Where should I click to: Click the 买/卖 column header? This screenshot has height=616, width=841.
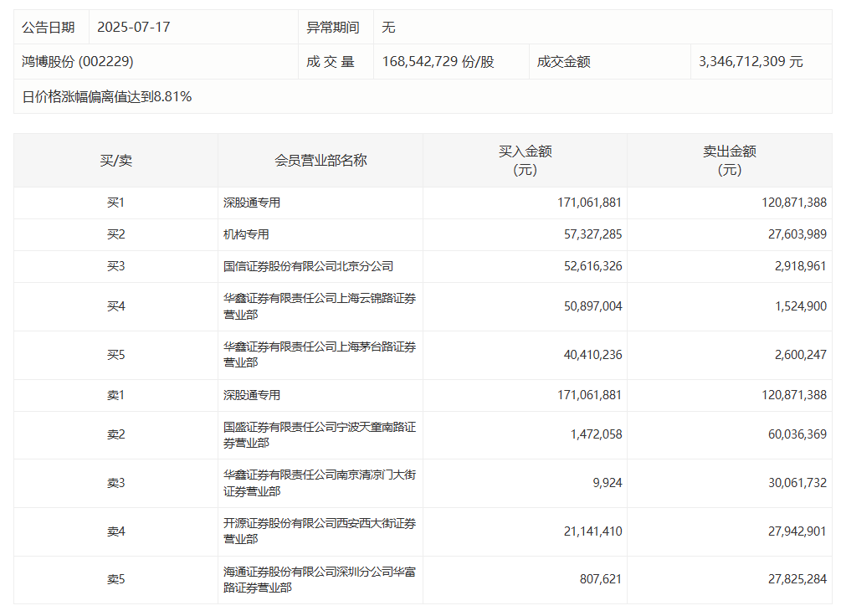(115, 161)
